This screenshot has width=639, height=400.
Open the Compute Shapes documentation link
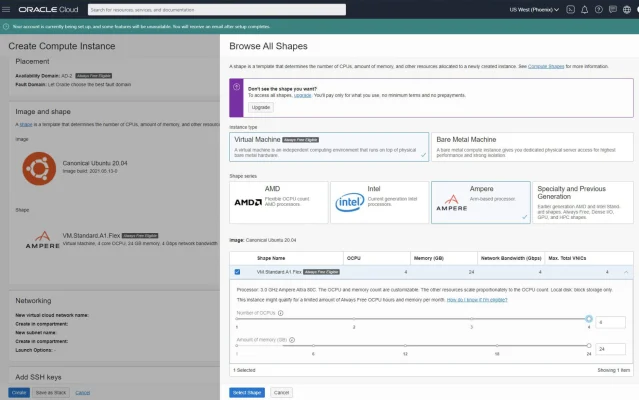[546, 66]
